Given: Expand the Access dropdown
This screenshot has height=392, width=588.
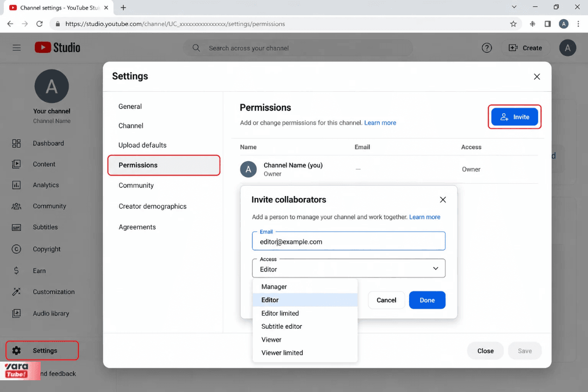Looking at the screenshot, I should [x=349, y=269].
